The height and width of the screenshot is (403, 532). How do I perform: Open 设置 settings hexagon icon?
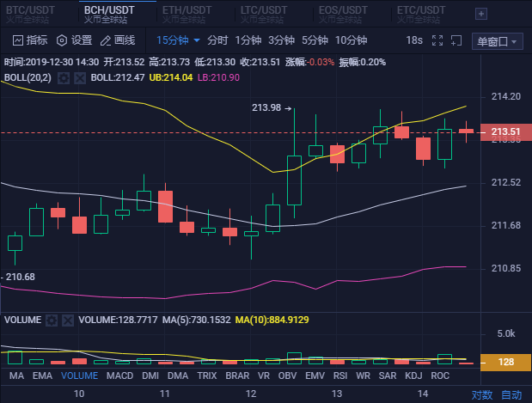click(x=62, y=40)
